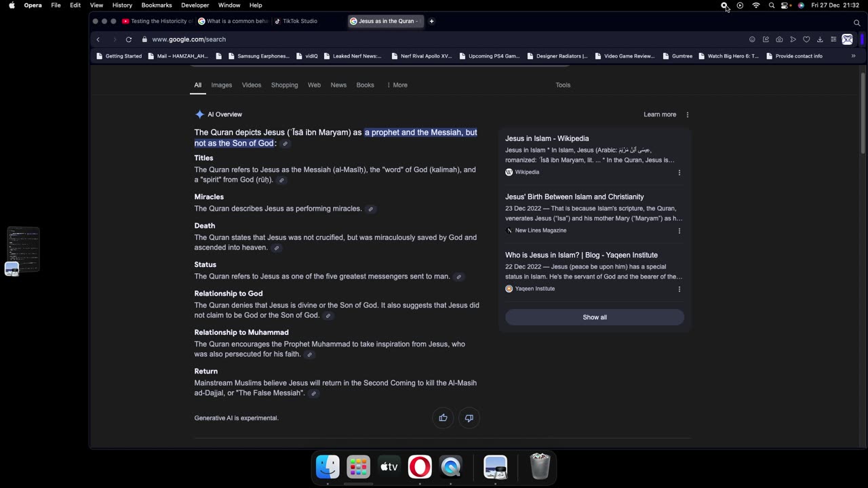The height and width of the screenshot is (488, 868).
Task: Select the Shopping search filter
Action: tap(284, 85)
